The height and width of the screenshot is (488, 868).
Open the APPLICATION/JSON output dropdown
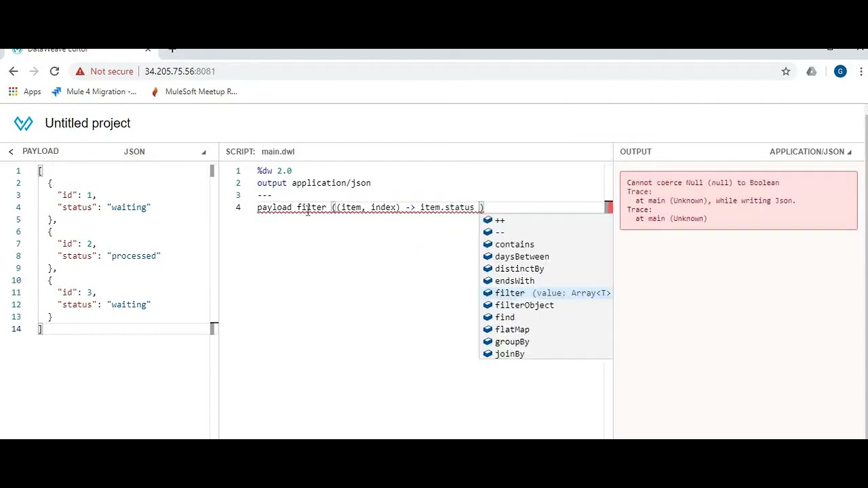pos(810,152)
